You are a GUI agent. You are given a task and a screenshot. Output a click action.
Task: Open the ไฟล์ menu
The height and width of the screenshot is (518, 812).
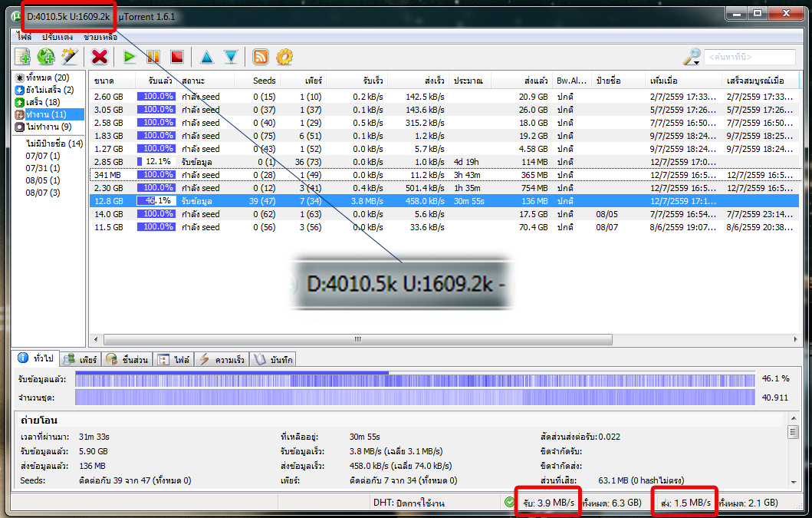coord(25,37)
